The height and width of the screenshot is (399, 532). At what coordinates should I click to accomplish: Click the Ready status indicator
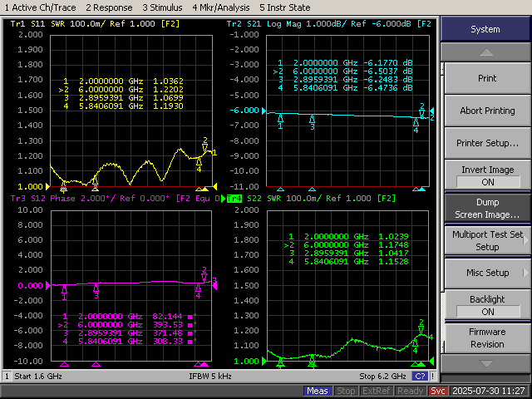[410, 391]
